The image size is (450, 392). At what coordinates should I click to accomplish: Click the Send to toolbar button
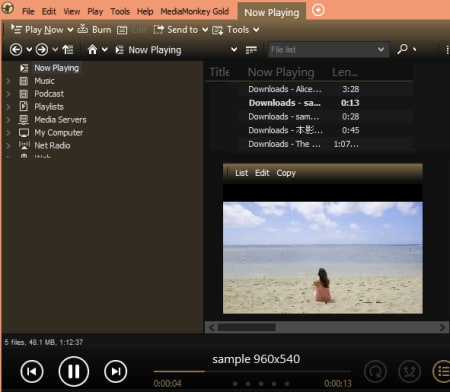pyautogui.click(x=176, y=30)
